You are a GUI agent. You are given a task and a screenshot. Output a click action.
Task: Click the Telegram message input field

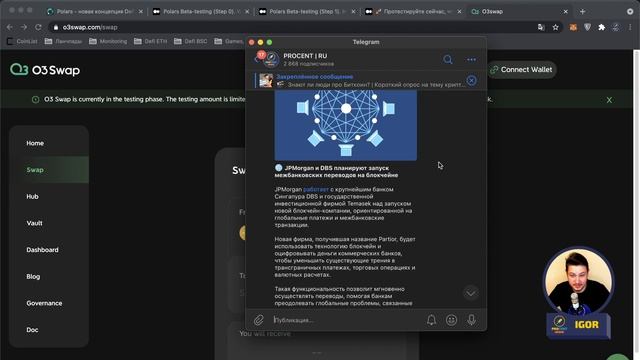(x=347, y=320)
